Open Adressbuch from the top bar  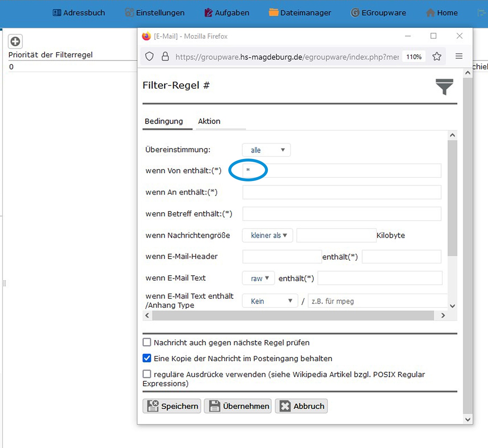pos(79,13)
